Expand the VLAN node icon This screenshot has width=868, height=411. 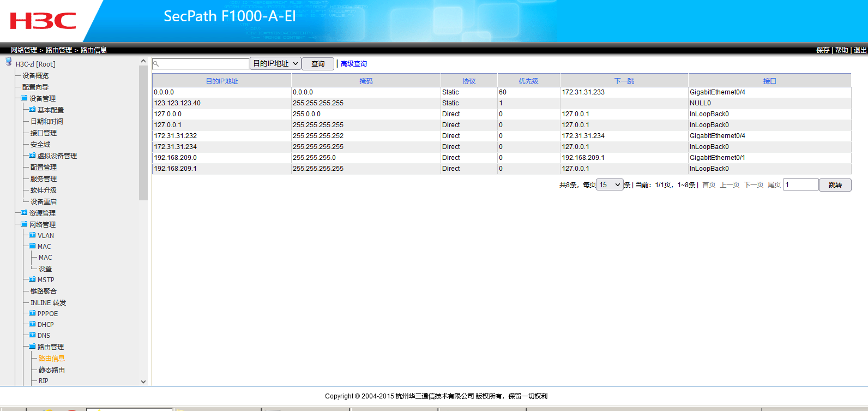click(x=32, y=235)
